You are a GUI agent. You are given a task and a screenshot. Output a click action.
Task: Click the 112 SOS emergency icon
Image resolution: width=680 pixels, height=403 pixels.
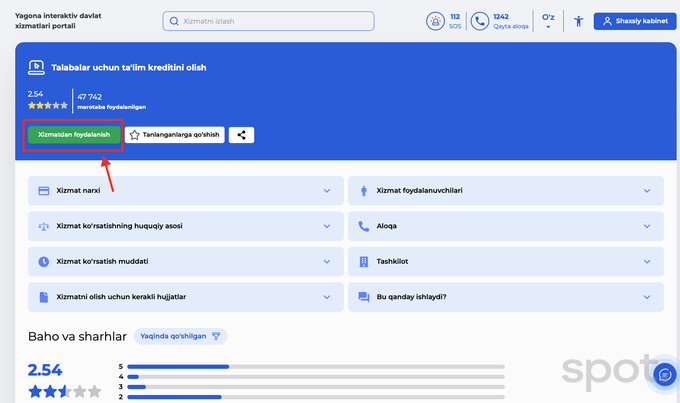(x=436, y=21)
